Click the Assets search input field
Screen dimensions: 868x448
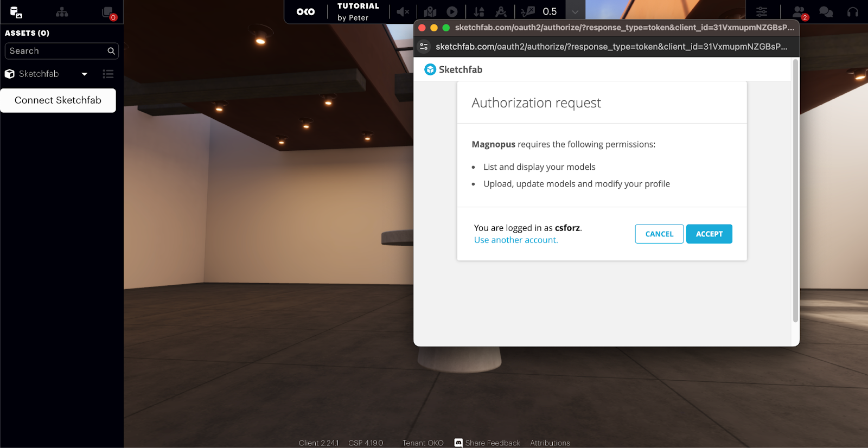click(57, 51)
